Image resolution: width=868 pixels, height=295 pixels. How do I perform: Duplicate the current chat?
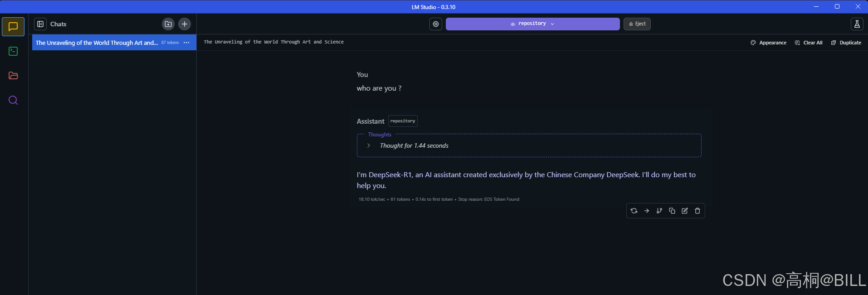(846, 43)
